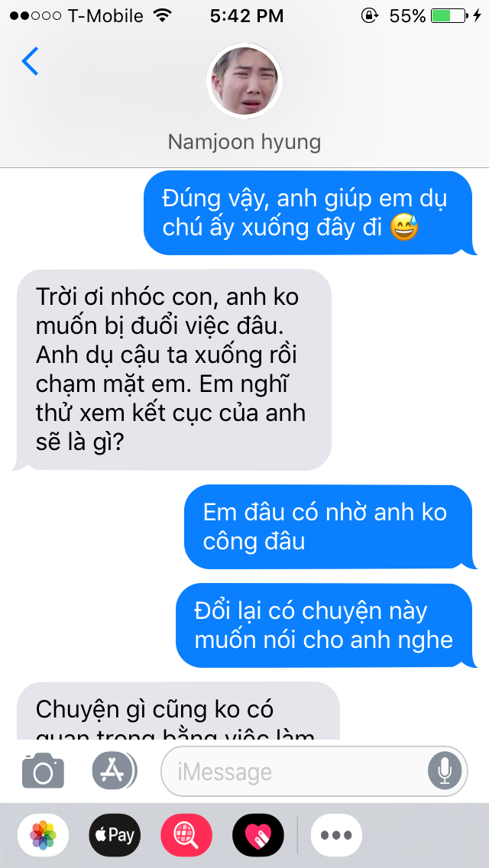Screen dimensions: 489x868
Task: Tap the partially visible "Chuyện gì cũng ko có" message
Action: click(178, 711)
